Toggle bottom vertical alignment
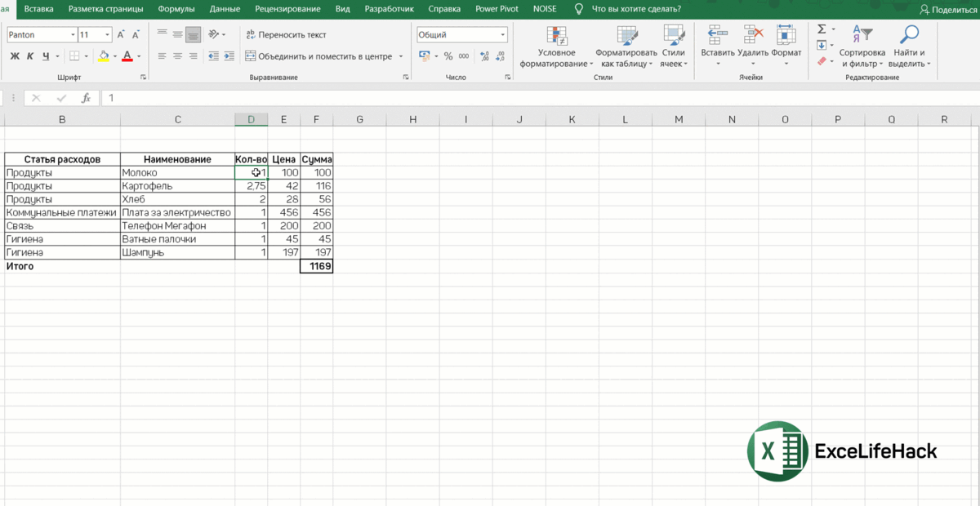980x506 pixels. click(193, 34)
